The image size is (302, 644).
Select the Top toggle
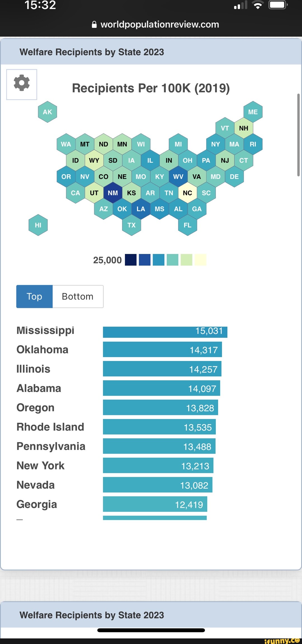point(34,296)
